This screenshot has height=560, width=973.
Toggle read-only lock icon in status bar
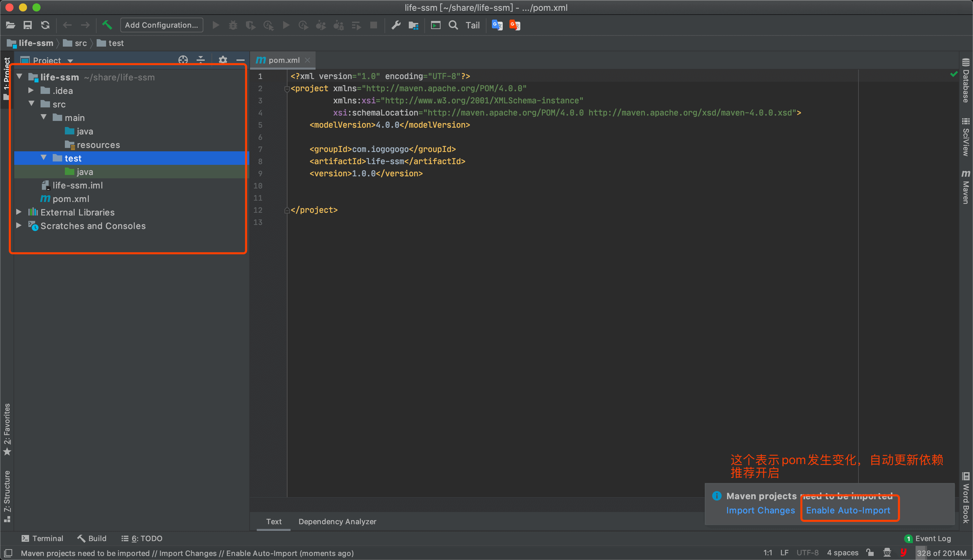pos(870,553)
